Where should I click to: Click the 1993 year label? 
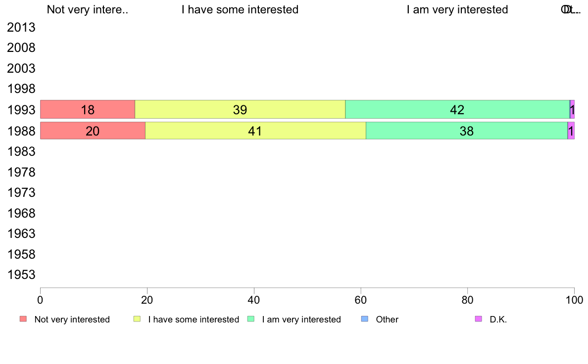(21, 110)
